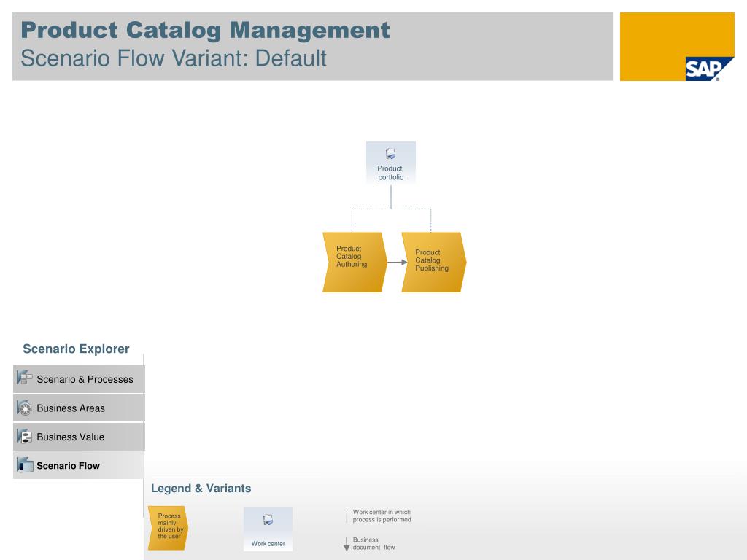
Task: Click the Scenario & Processes icon
Action: [24, 378]
